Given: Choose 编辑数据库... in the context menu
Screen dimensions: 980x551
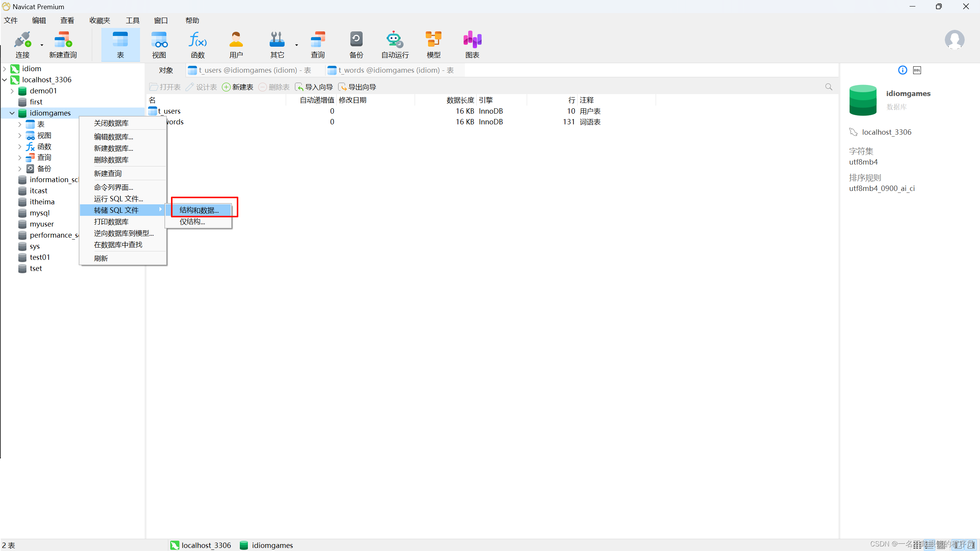Looking at the screenshot, I should (123, 137).
